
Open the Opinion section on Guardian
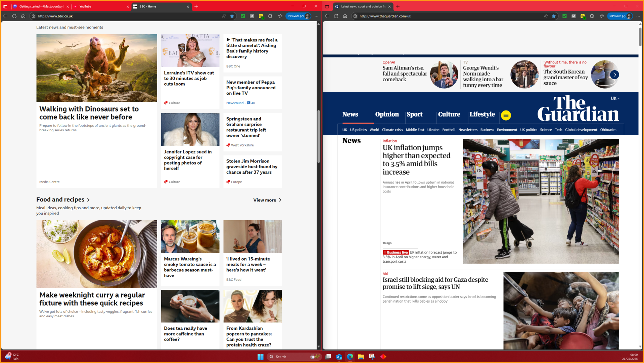pyautogui.click(x=387, y=114)
